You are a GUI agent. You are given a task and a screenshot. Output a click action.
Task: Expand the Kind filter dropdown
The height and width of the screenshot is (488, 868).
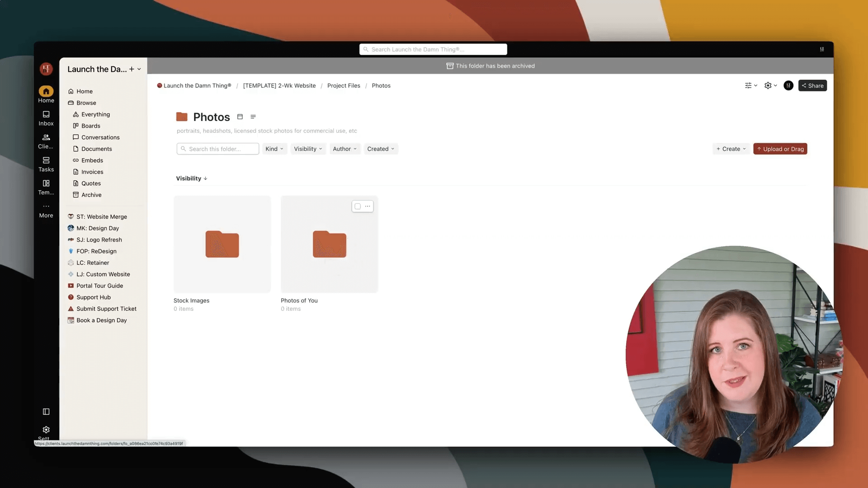pos(274,149)
